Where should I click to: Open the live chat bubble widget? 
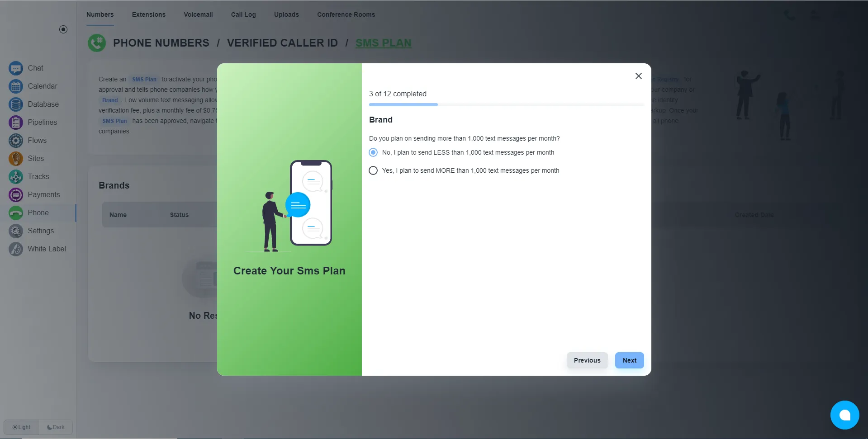tap(844, 415)
